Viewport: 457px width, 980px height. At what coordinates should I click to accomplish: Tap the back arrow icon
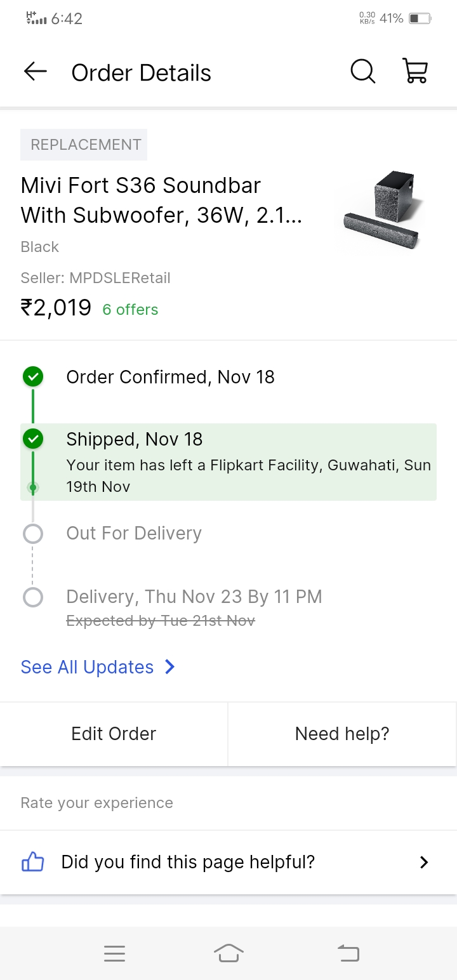[36, 72]
